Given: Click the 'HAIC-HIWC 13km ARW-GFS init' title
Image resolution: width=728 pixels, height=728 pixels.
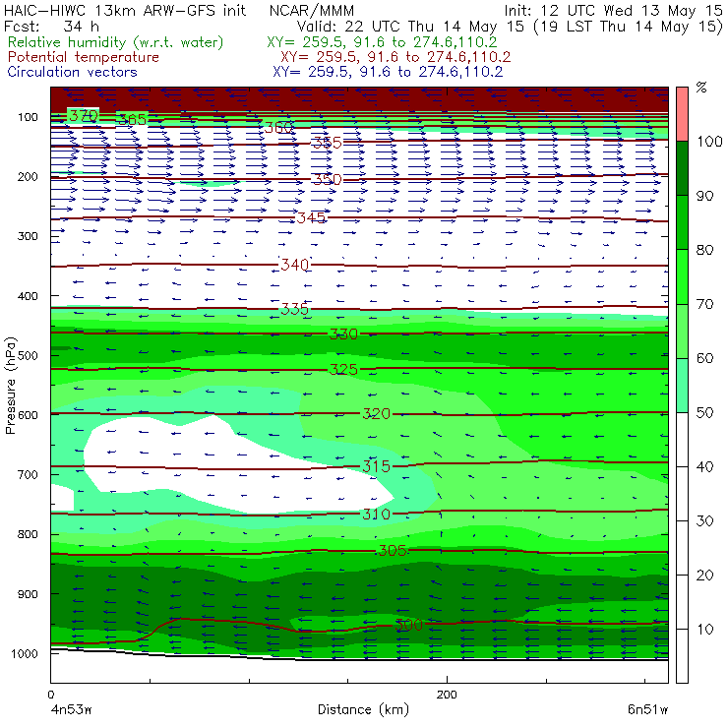Looking at the screenshot, I should point(125,10).
